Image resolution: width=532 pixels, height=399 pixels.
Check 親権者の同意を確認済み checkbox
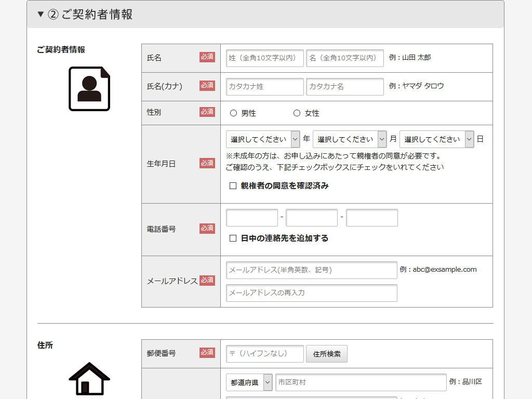pyautogui.click(x=233, y=185)
